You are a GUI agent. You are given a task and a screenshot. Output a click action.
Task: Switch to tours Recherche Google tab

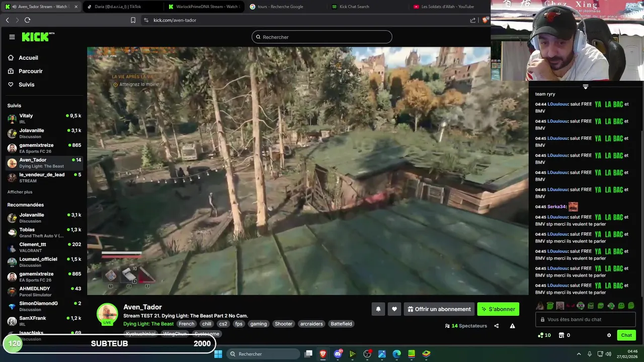pos(286,7)
